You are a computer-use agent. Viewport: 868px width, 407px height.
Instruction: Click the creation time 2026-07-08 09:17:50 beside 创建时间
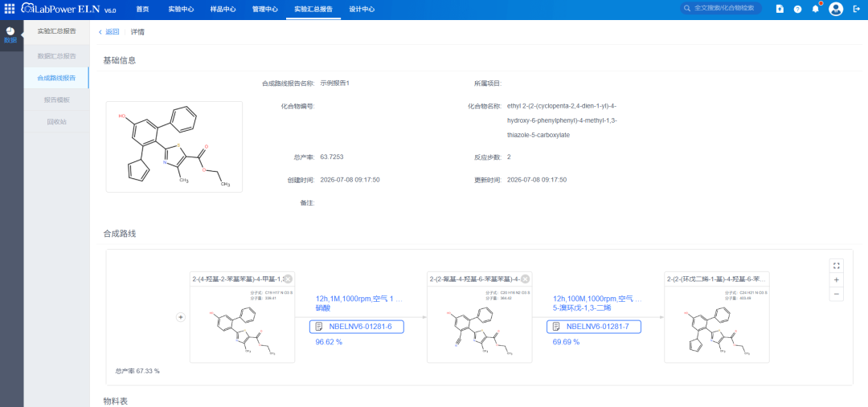coord(350,180)
